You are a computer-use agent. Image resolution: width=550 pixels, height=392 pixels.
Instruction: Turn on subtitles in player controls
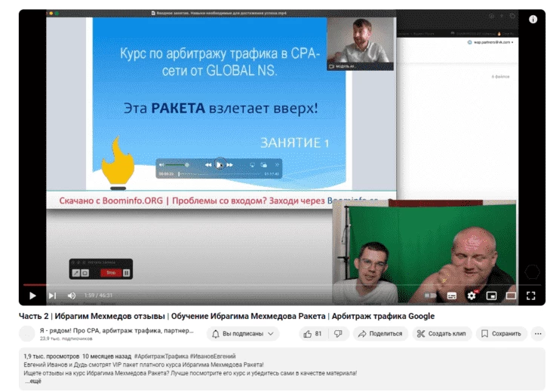(451, 296)
